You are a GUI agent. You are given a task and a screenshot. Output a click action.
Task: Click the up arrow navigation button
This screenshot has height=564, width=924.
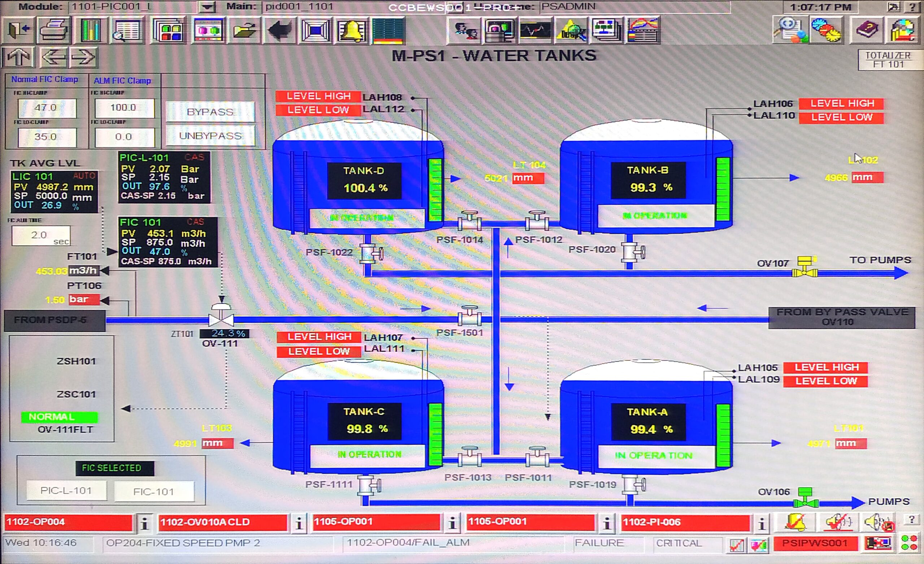(x=19, y=57)
